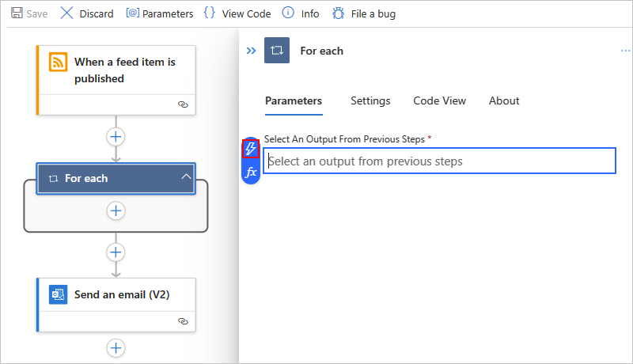Click the RSS feed trigger icon
Viewport: 633px width, 364px height.
coord(58,62)
